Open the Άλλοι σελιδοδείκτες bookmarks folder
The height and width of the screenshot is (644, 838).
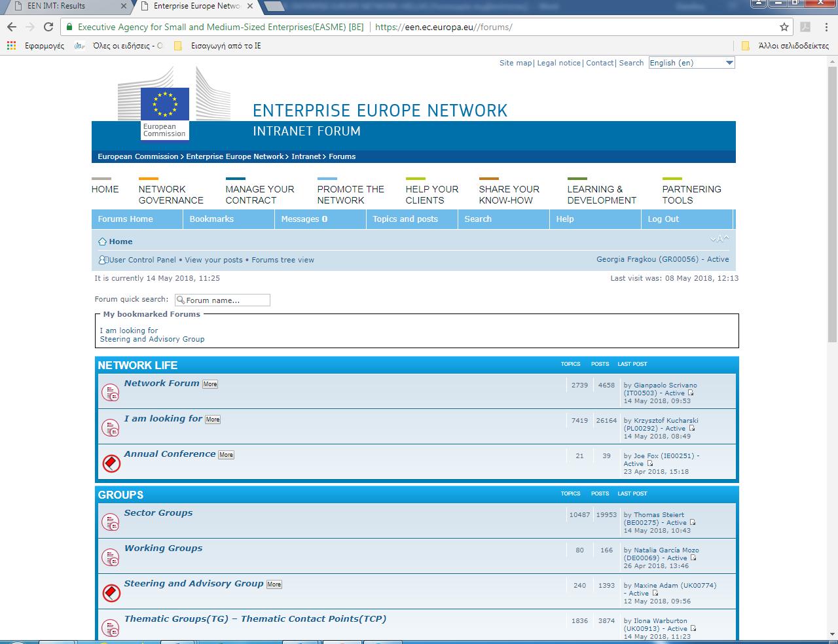(x=786, y=46)
